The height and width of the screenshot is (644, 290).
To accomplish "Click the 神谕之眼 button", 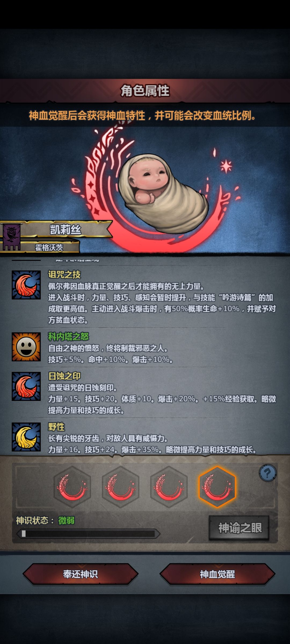I will pos(239,528).
